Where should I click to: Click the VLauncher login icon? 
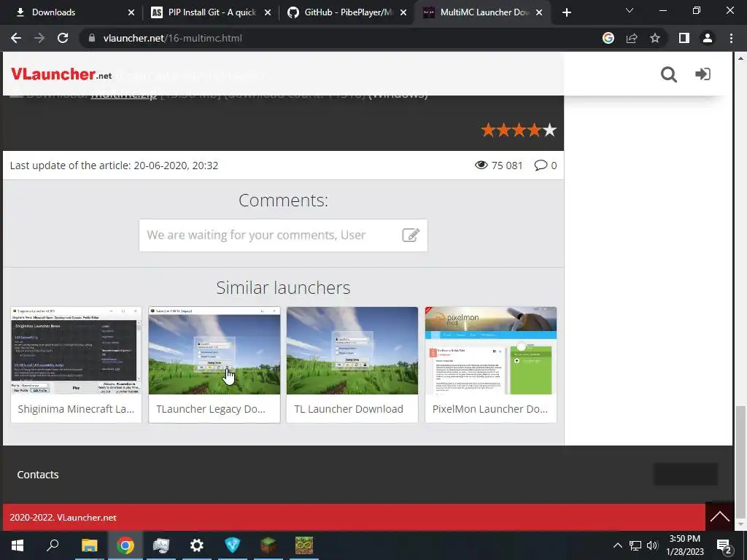click(x=703, y=74)
